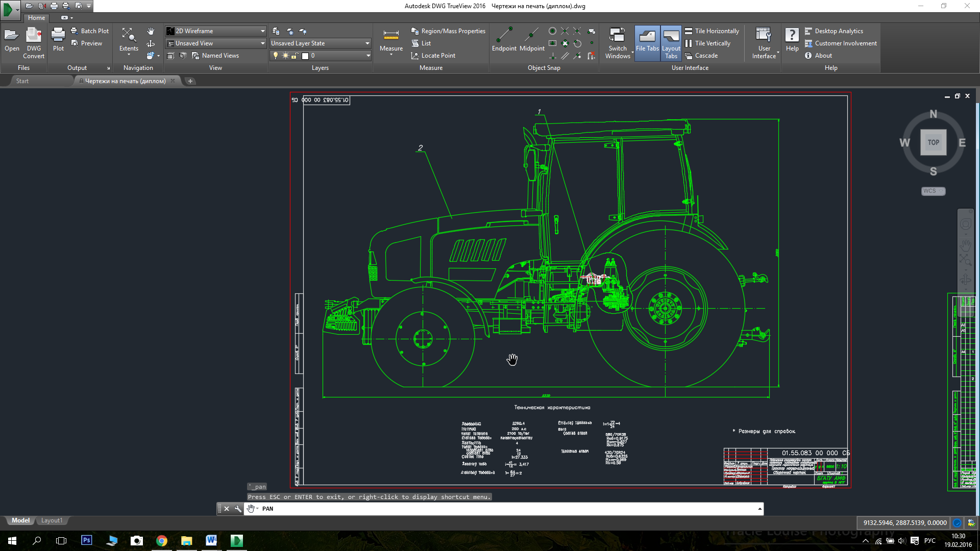Open plot Preview

click(x=87, y=43)
